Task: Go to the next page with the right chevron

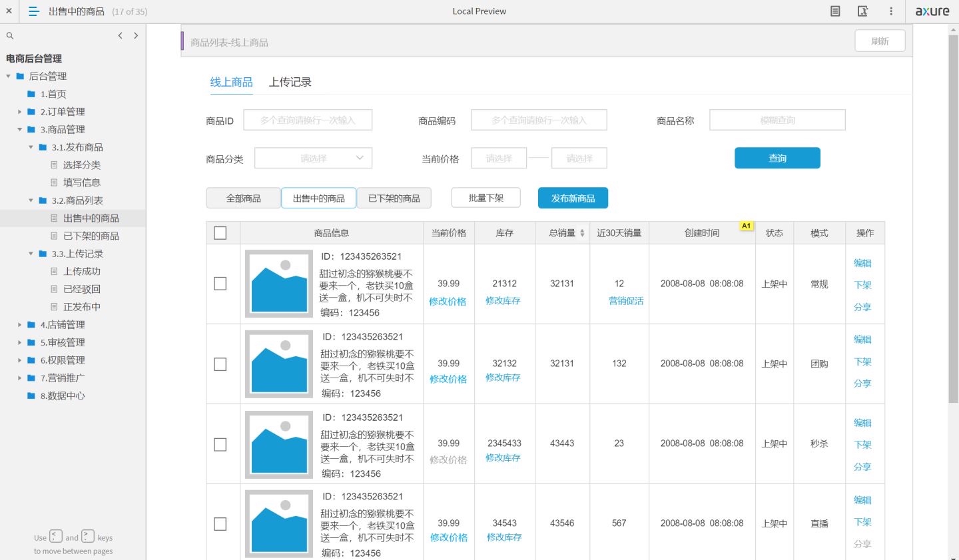Action: pyautogui.click(x=136, y=35)
